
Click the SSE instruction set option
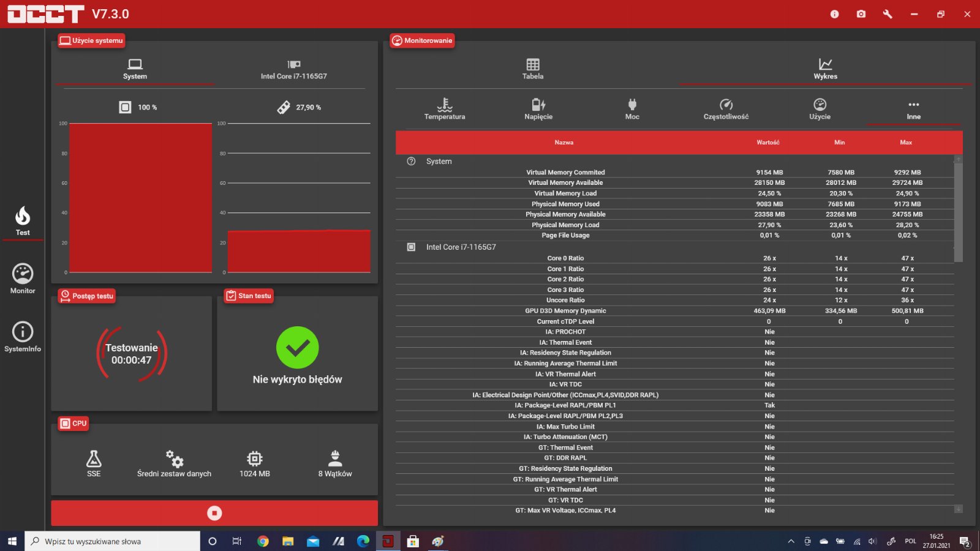pos(94,463)
